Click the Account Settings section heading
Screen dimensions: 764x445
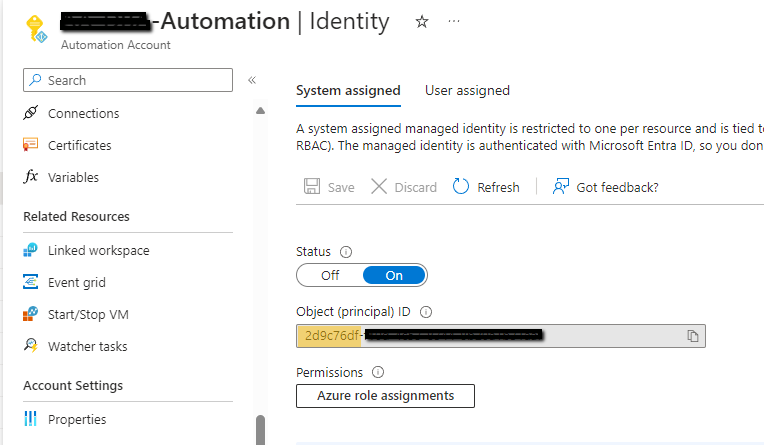73,386
